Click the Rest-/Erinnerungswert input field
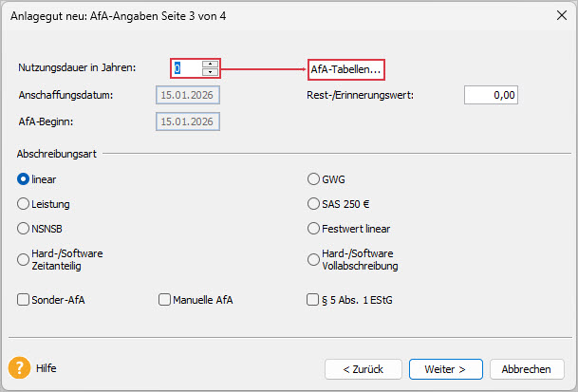Screen dimensions: 578x392 click(491, 95)
